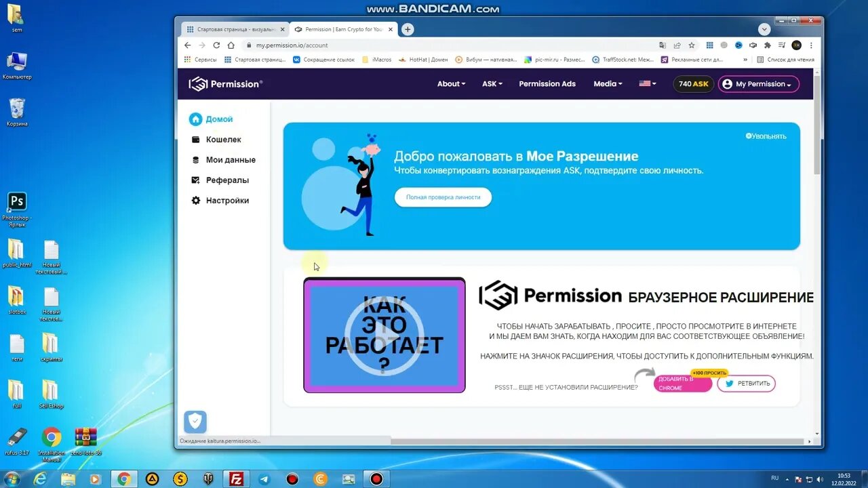
Task: Open iMacros bookmark folder
Action: (x=377, y=60)
